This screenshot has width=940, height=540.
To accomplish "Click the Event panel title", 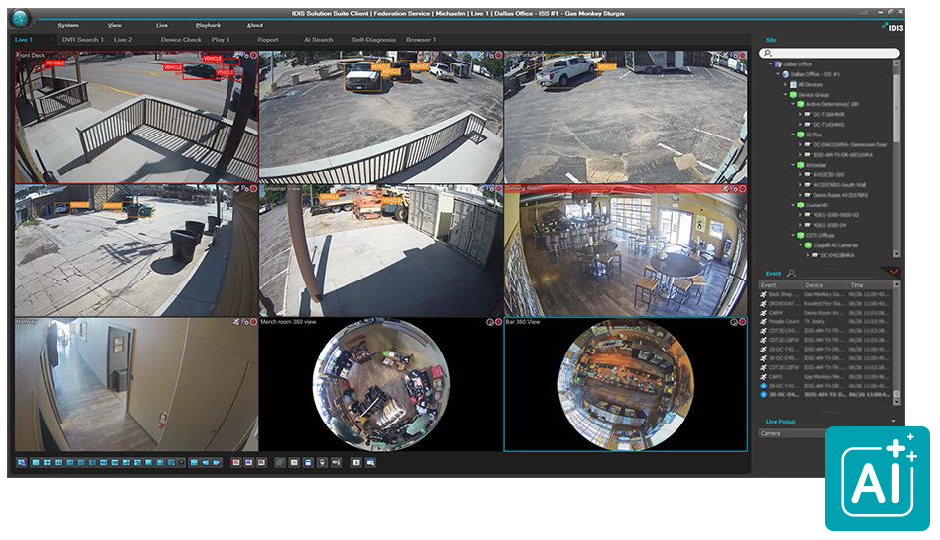I will (773, 274).
